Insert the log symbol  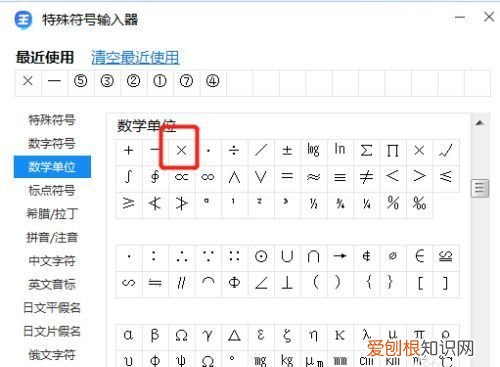pyautogui.click(x=313, y=151)
